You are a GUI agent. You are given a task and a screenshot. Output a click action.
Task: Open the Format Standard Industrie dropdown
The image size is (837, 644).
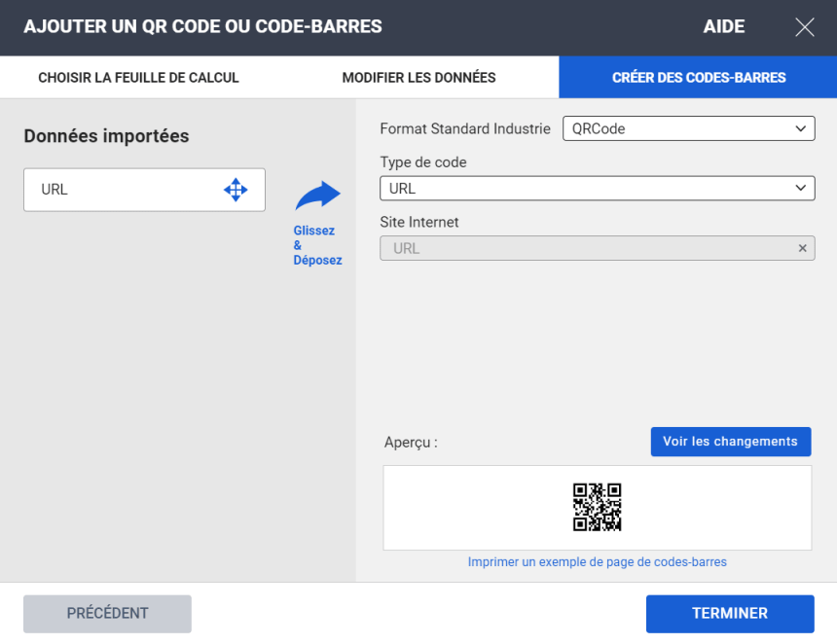tap(689, 128)
